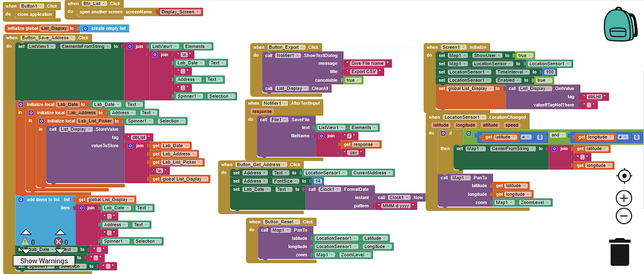
Task: Click the 'Give File Name' text field
Action: pos(369,64)
